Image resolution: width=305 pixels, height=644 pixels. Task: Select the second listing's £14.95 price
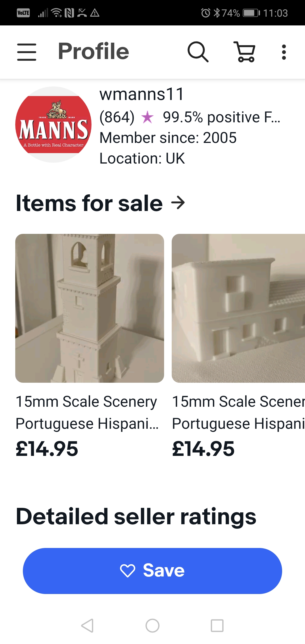point(203,449)
